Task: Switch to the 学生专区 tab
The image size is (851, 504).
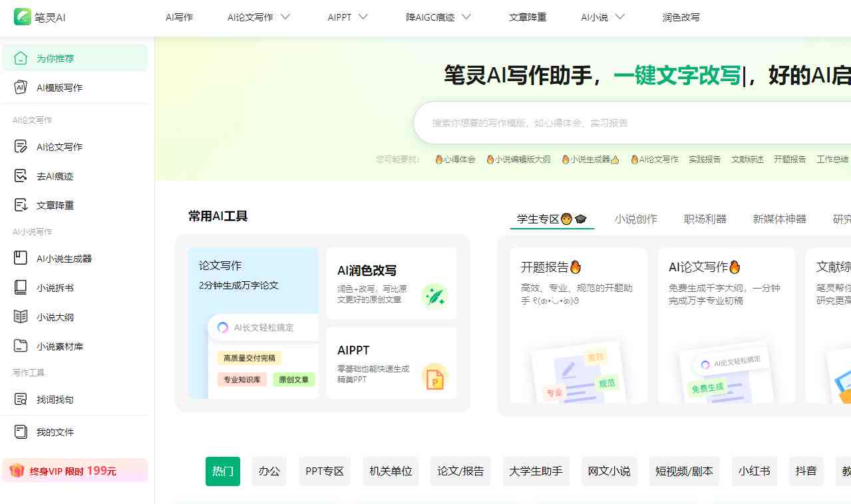Action: tap(552, 219)
